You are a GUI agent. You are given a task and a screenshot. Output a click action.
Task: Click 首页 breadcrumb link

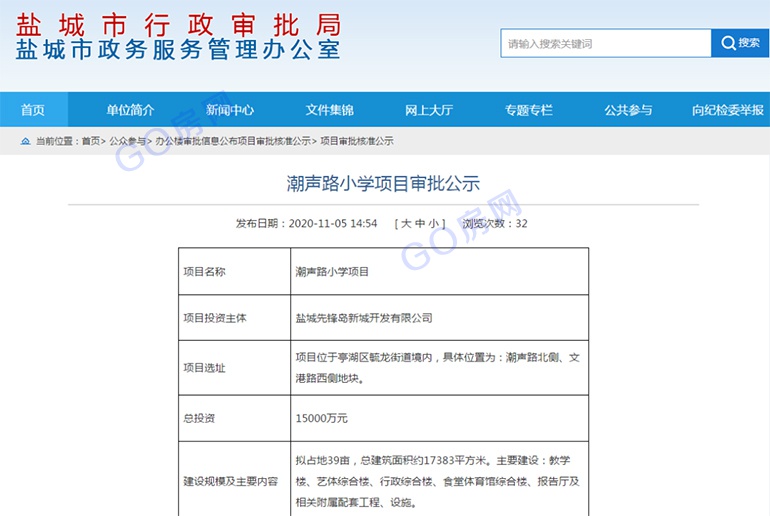click(91, 141)
